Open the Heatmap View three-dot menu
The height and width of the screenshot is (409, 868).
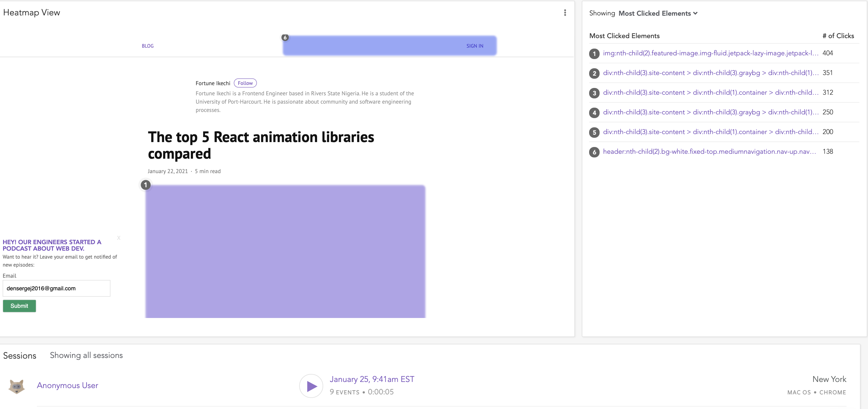(x=565, y=13)
